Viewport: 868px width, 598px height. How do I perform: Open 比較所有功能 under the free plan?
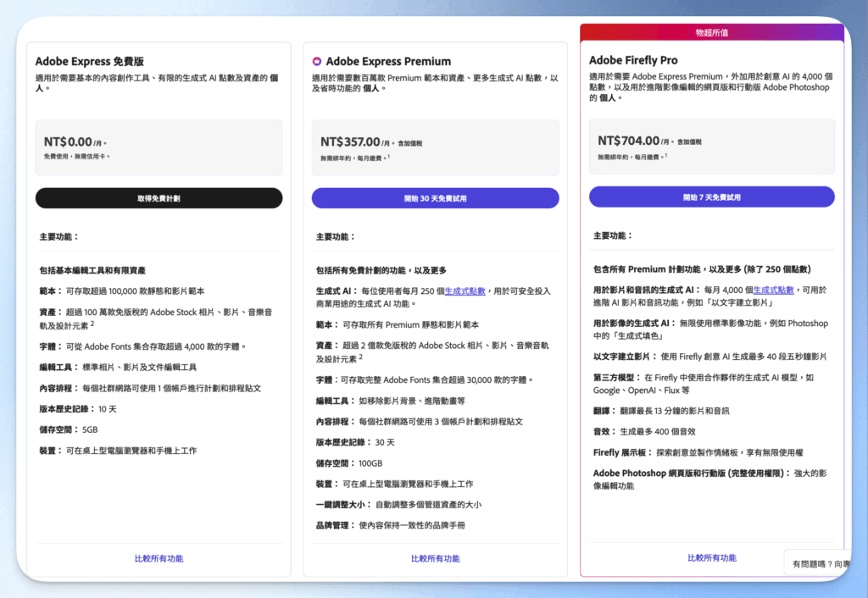point(159,558)
